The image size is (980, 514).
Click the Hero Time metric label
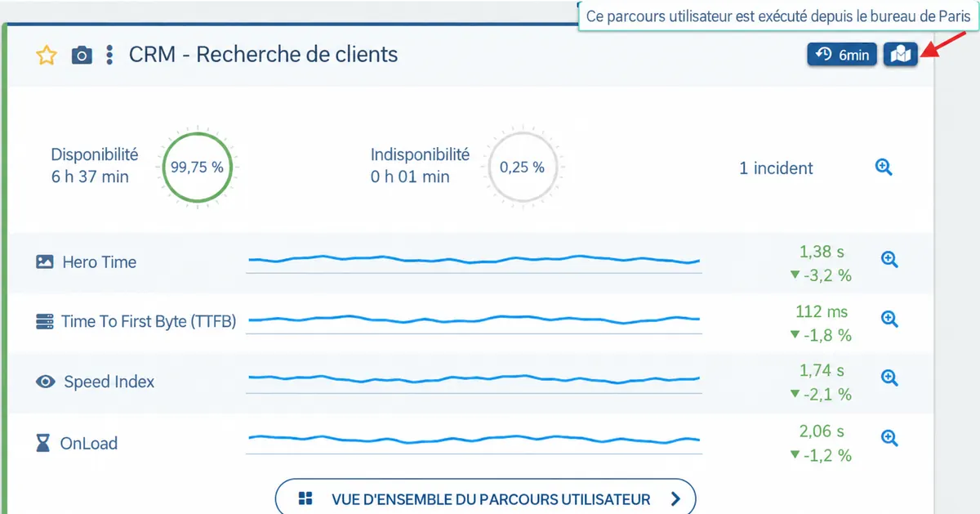[100, 262]
